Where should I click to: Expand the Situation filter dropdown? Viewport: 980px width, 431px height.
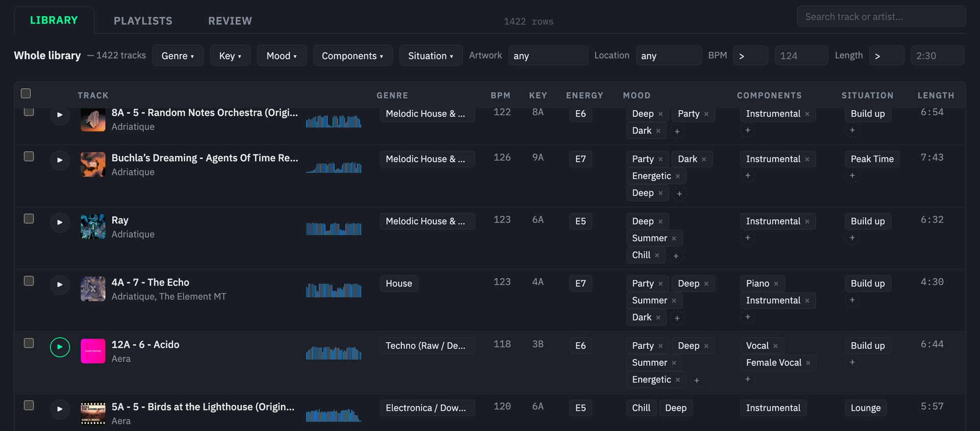(431, 56)
